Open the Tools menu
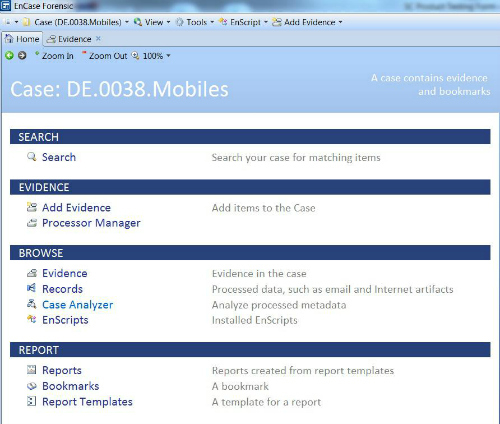 pyautogui.click(x=196, y=22)
